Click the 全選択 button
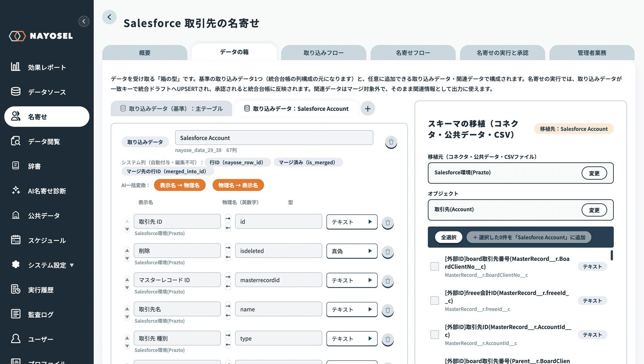This screenshot has width=644, height=364. point(448,237)
